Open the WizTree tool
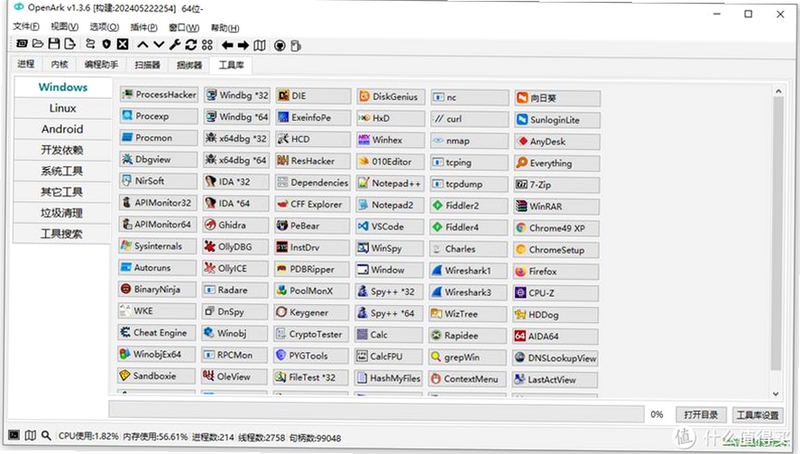 click(x=468, y=314)
